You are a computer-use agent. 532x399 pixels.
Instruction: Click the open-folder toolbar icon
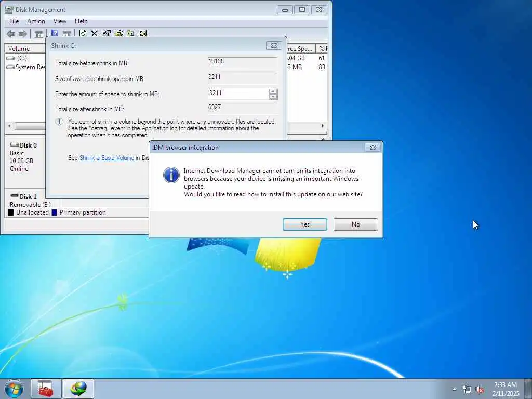click(x=118, y=33)
